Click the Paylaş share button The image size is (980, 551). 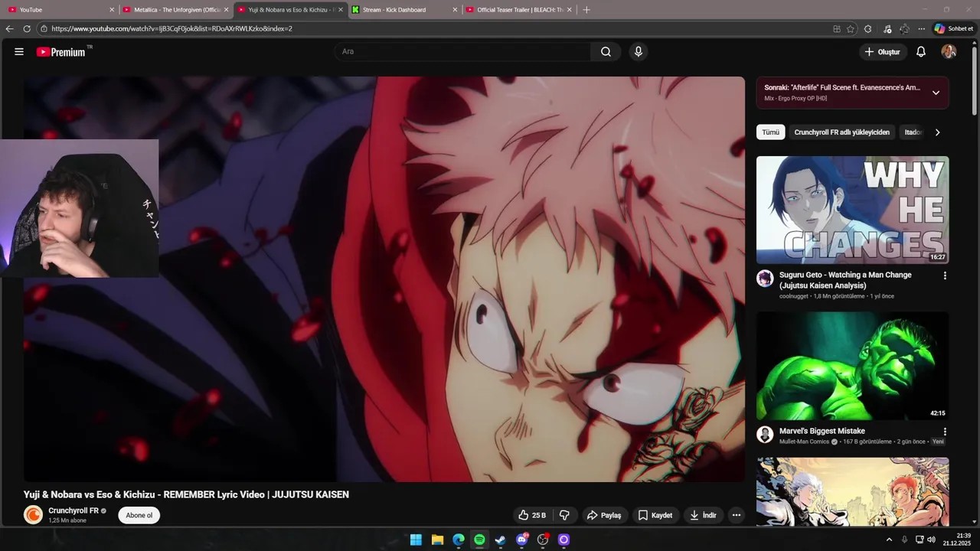click(604, 515)
